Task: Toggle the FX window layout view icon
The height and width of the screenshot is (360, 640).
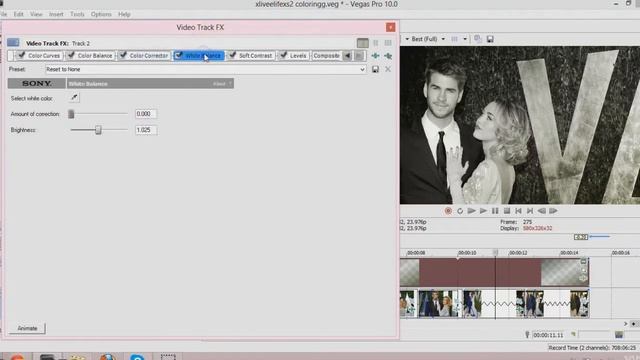Action: [362, 43]
